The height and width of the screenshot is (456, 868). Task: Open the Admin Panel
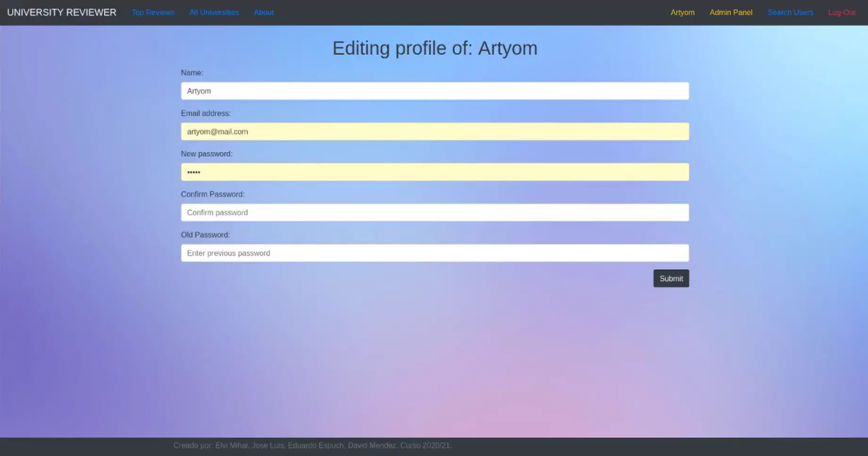(731, 13)
